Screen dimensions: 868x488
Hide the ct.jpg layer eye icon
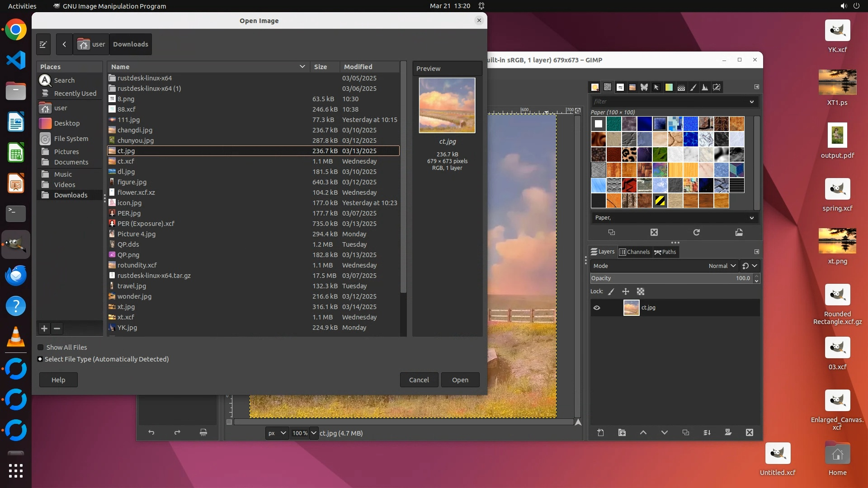[x=597, y=308]
